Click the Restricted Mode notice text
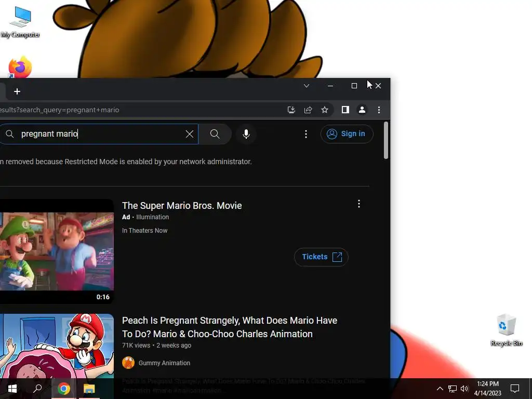The height and width of the screenshot is (399, 532). (126, 162)
